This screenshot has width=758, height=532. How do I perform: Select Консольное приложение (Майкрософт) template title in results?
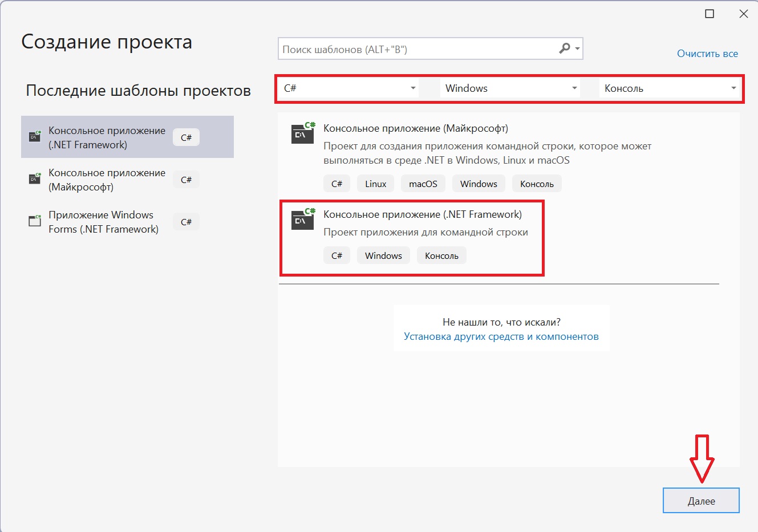tap(415, 128)
